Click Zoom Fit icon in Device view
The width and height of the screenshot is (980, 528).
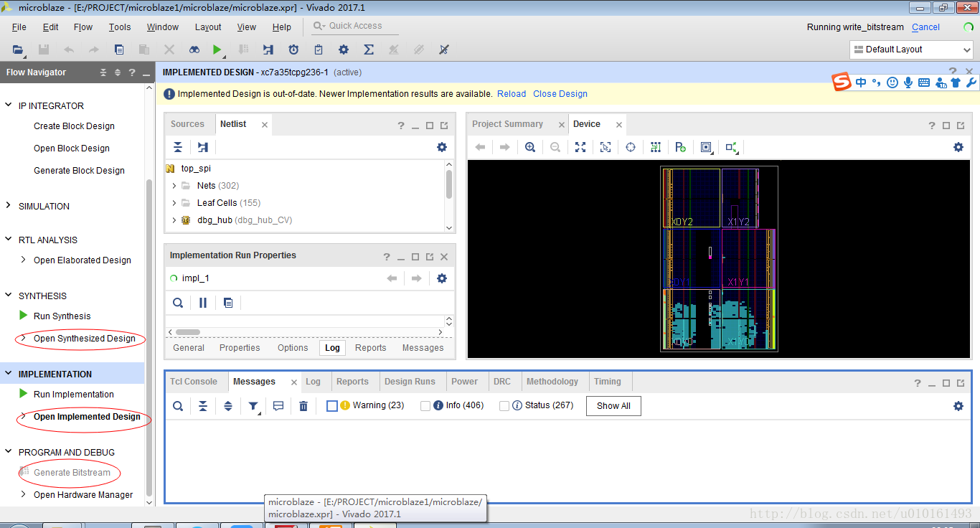pos(580,147)
